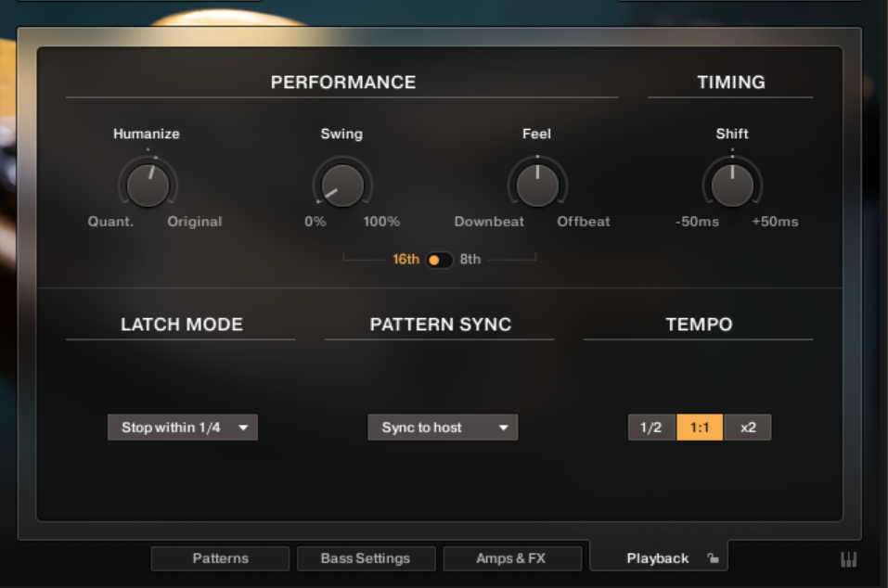Click the '100%' label under Swing
888x588 pixels.
[x=381, y=222]
